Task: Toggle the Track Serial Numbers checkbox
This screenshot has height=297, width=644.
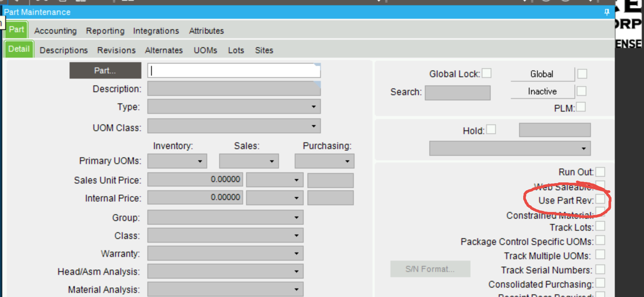Action: click(x=600, y=269)
